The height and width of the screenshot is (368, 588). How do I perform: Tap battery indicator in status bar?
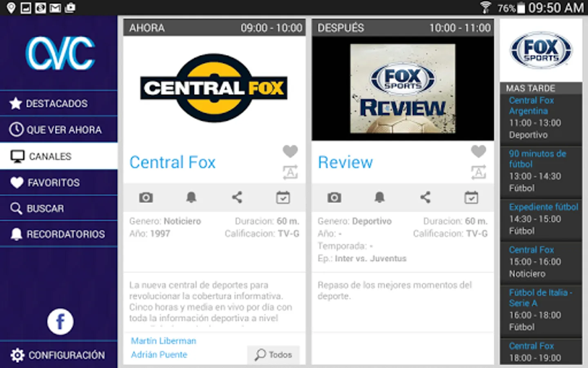click(x=521, y=8)
